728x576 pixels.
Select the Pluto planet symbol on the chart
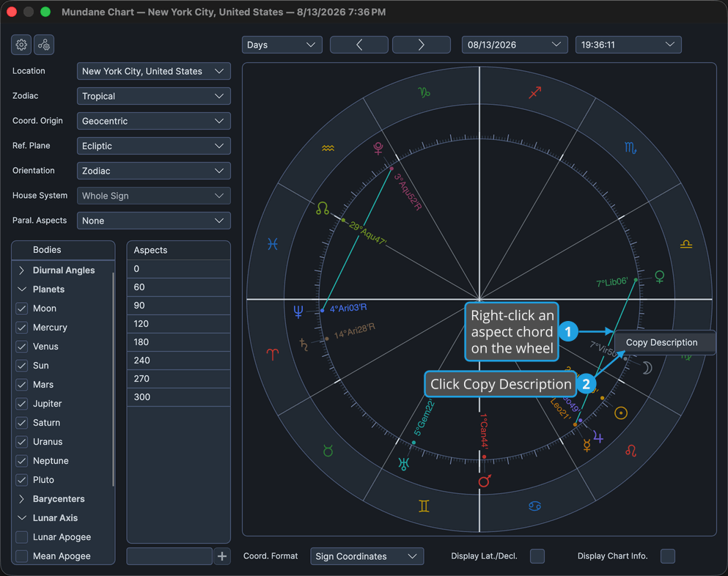(378, 149)
